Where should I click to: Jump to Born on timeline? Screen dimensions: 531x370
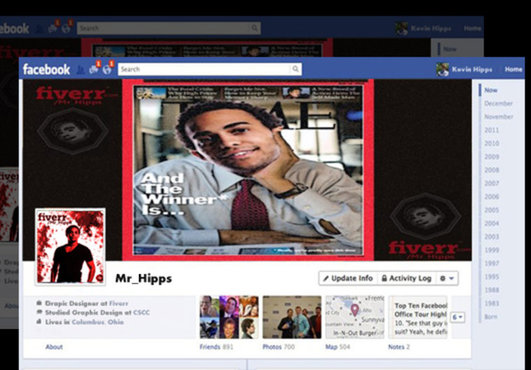tap(491, 317)
